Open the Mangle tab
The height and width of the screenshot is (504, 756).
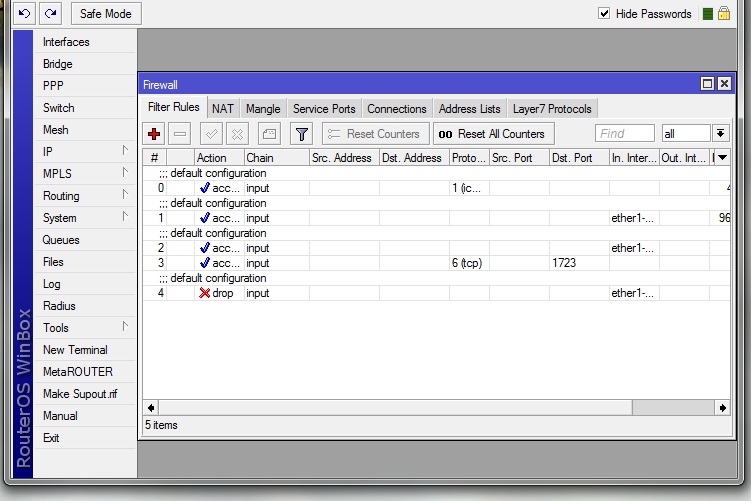pos(263,109)
